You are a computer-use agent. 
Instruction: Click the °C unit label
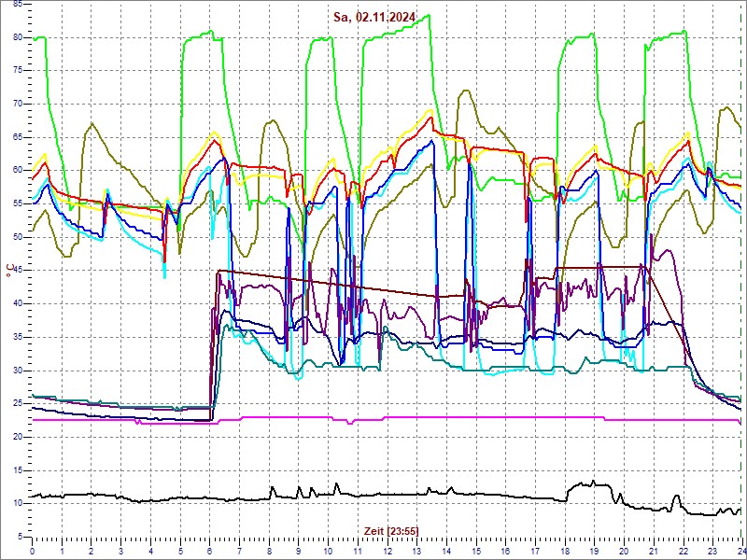(x=10, y=270)
